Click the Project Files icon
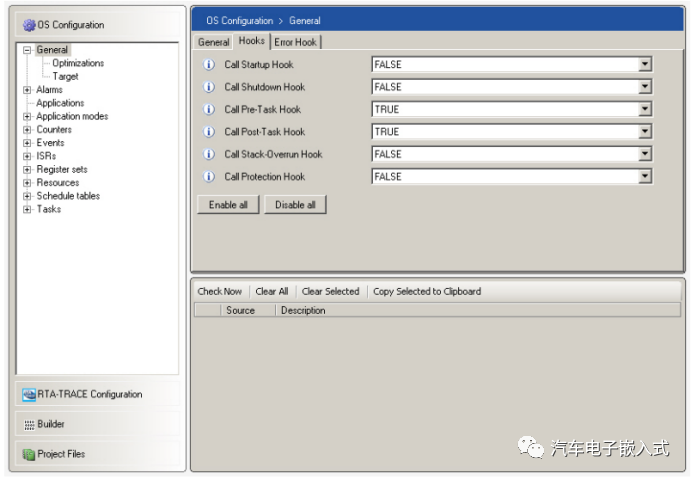The image size is (692, 479). [29, 454]
